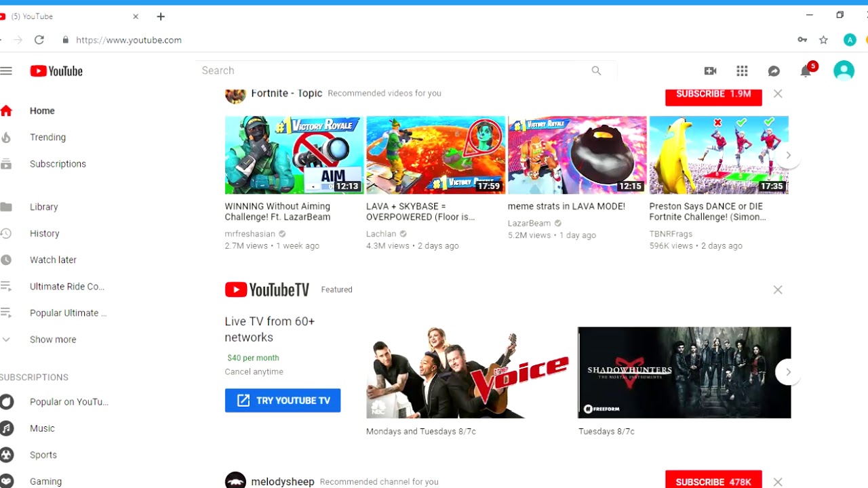The image size is (868, 488).
Task: Subscribe to melodysheep 478K
Action: click(713, 480)
